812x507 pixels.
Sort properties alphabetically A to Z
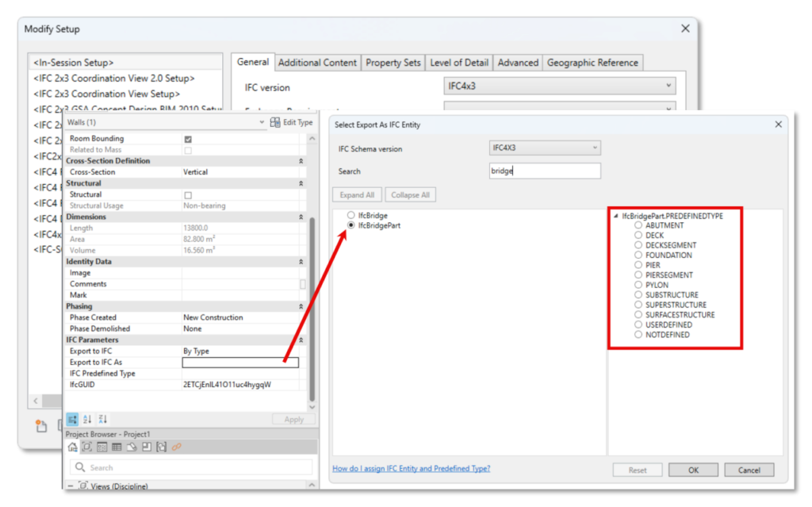pos(87,419)
